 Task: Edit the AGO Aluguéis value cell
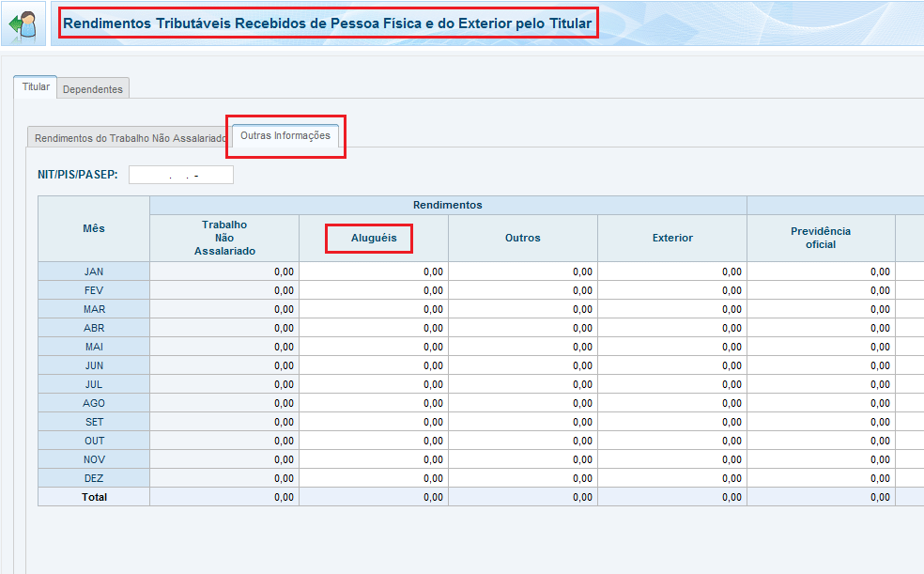[x=374, y=404]
